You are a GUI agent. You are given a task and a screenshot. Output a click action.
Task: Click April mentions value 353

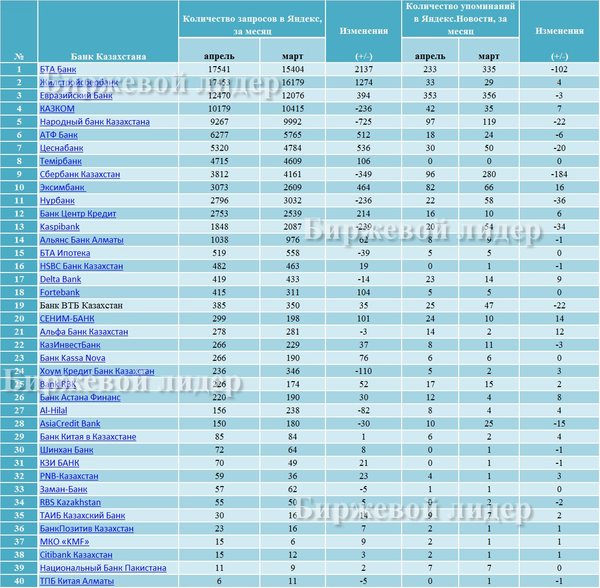click(430, 95)
